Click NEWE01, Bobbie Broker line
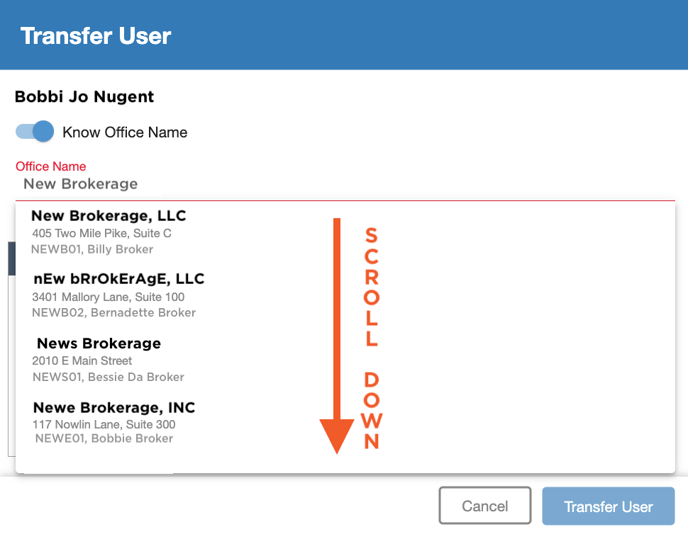Image resolution: width=688 pixels, height=534 pixels. [104, 438]
